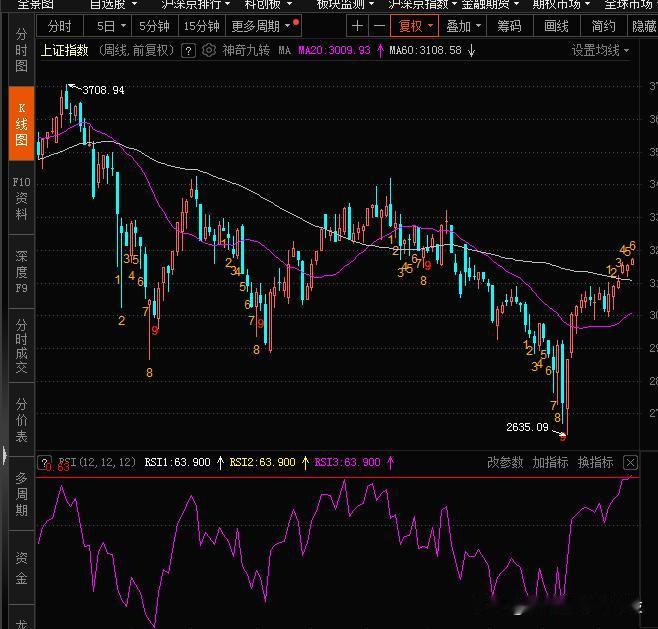Click the RSI3 magenta upward arrow
Image resolution: width=658 pixels, height=629 pixels.
391,462
